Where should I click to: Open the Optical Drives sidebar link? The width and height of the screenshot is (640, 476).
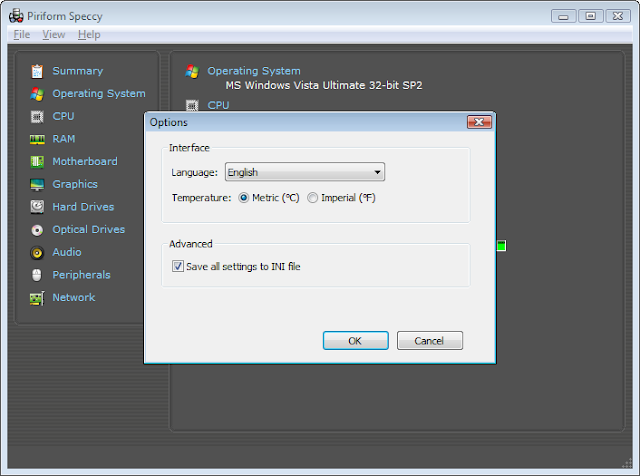point(89,230)
